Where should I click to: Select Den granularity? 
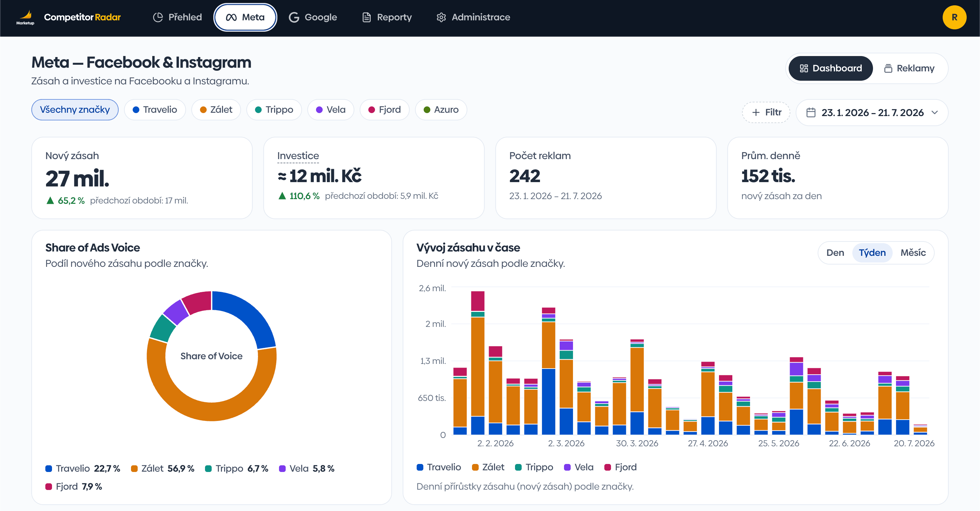point(835,253)
